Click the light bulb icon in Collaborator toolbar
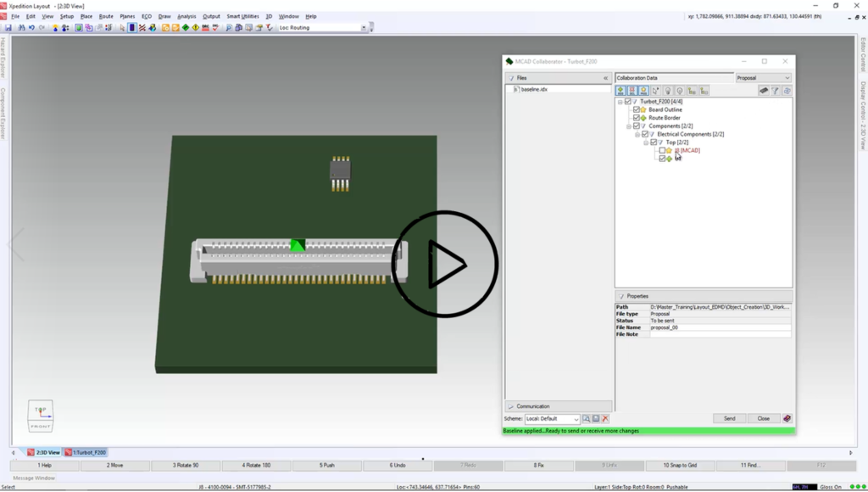 [668, 91]
